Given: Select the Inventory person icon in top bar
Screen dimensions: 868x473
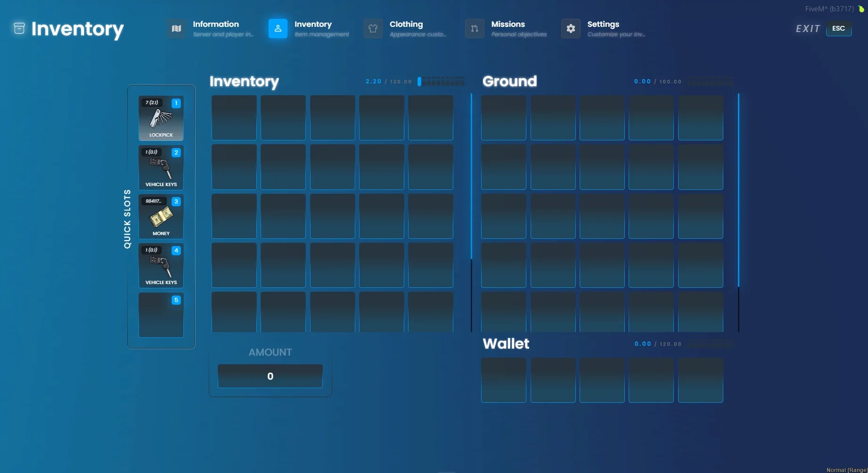Looking at the screenshot, I should [278, 28].
